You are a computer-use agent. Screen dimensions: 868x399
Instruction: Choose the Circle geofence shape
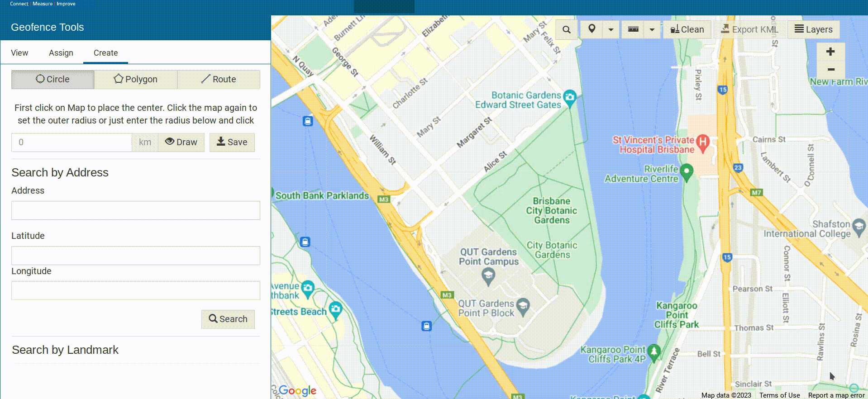[x=53, y=79]
